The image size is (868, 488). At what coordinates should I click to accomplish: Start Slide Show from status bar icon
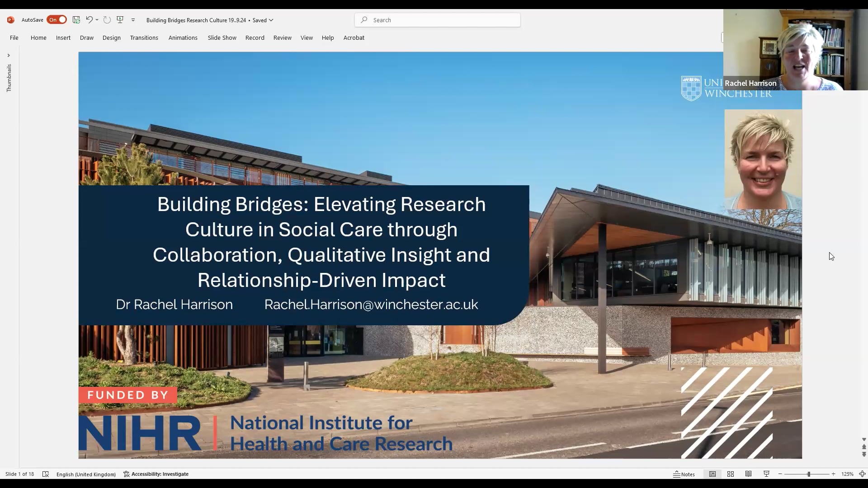[767, 474]
